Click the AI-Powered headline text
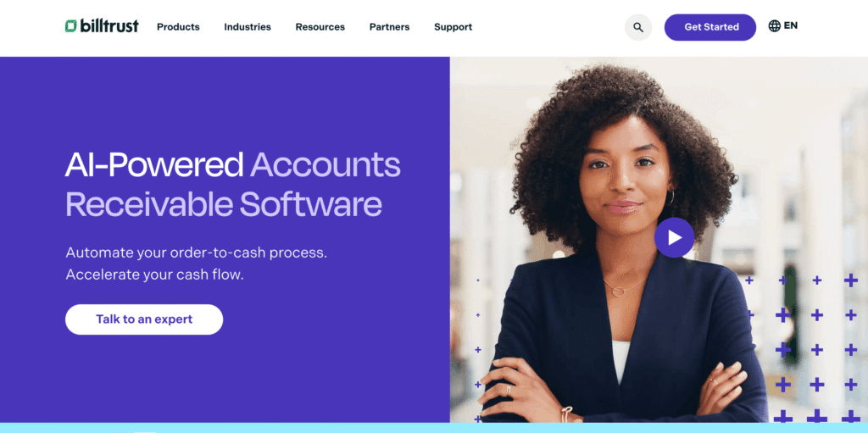868x433 pixels. click(x=154, y=165)
